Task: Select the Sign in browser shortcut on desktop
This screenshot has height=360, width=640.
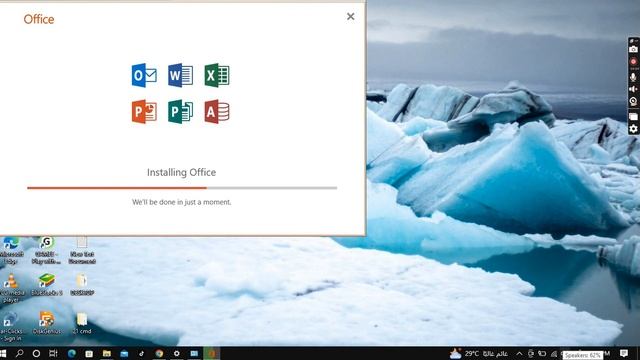Action: coord(11,326)
